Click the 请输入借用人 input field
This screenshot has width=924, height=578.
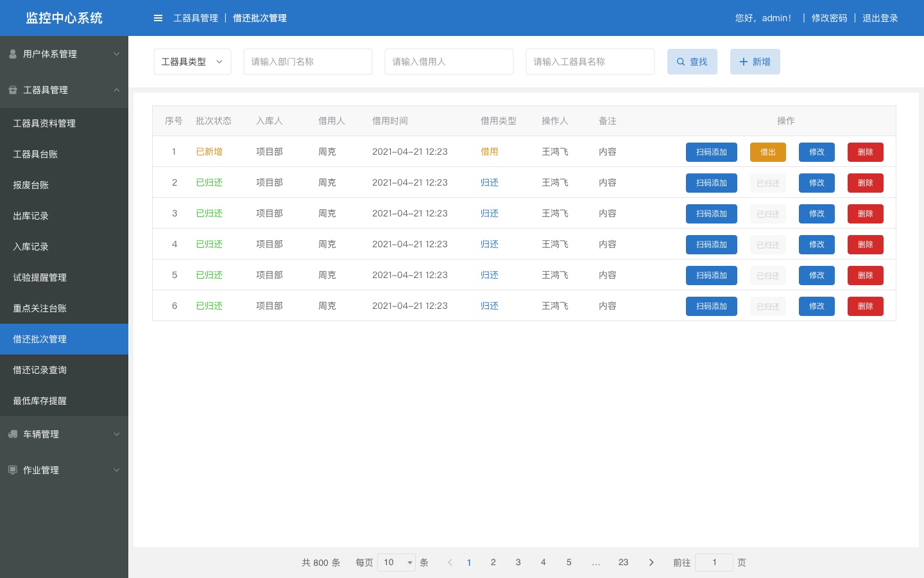point(449,62)
